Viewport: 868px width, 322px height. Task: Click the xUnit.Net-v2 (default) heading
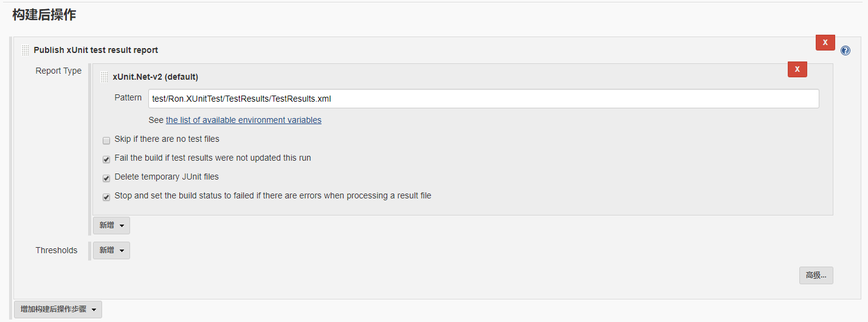156,77
